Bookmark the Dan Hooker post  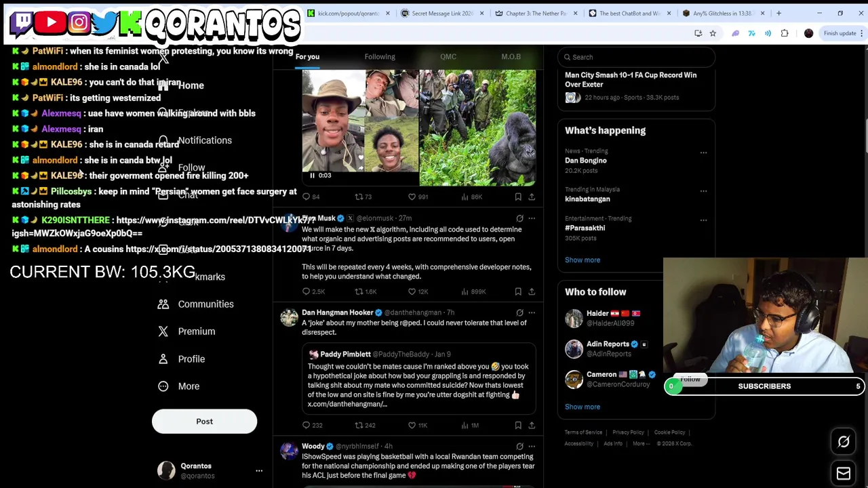click(x=518, y=425)
